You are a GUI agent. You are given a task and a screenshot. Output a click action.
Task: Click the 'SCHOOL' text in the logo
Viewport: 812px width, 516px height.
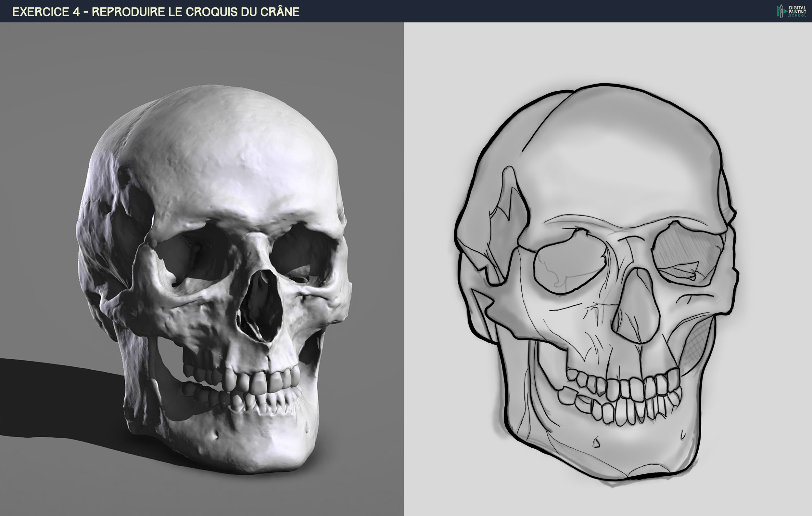(x=797, y=16)
